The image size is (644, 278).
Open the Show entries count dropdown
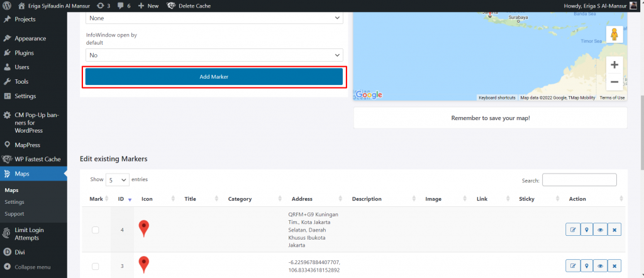click(117, 180)
